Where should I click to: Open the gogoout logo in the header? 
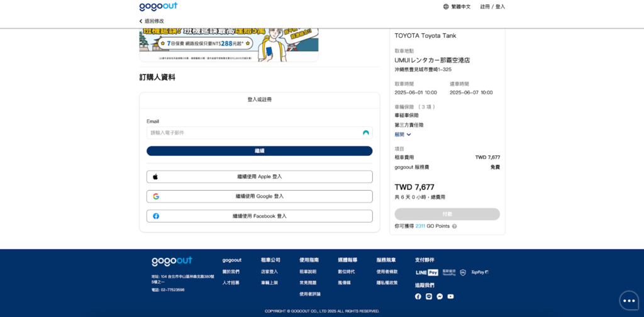pyautogui.click(x=158, y=6)
